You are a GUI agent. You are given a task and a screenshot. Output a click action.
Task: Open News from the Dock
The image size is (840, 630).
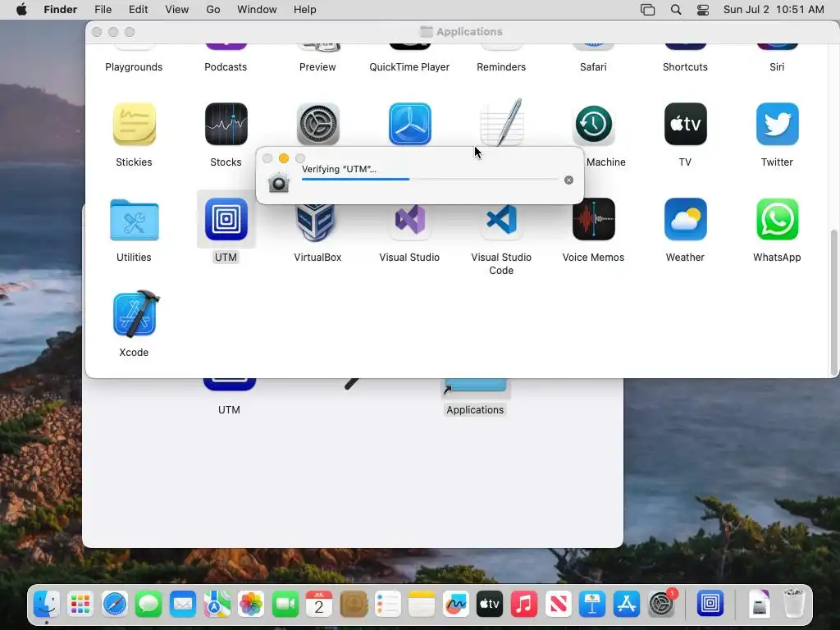tap(558, 605)
